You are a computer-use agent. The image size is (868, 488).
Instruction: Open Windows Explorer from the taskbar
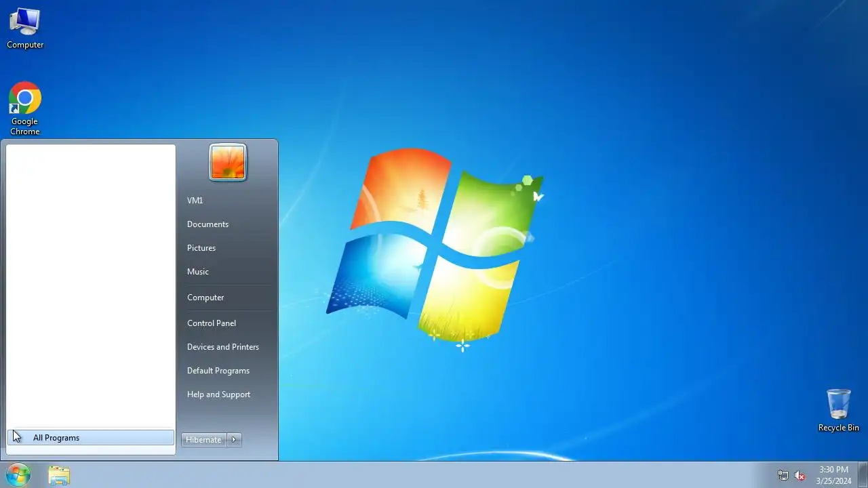click(x=59, y=475)
